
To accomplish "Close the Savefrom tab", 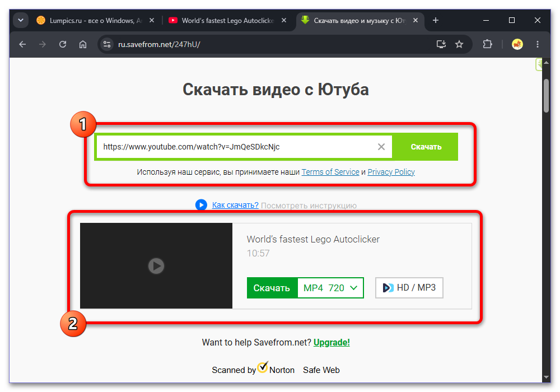I will pos(416,20).
